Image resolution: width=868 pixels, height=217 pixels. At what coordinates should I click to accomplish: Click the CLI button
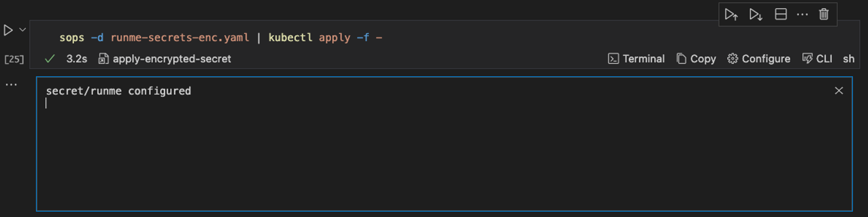(x=817, y=59)
